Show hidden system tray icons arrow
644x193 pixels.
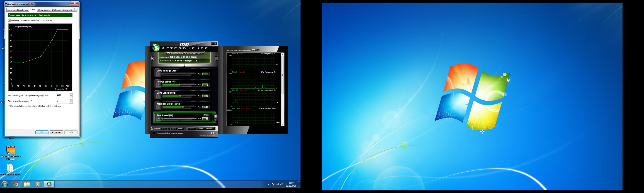269,184
